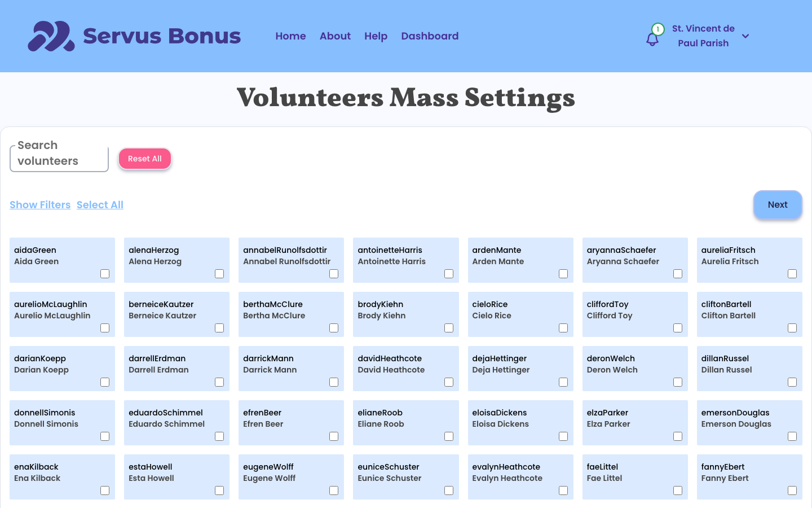Screen dimensions: 812x508
Task: Enable the checkbox for Fanny Ebert
Action: (792, 491)
